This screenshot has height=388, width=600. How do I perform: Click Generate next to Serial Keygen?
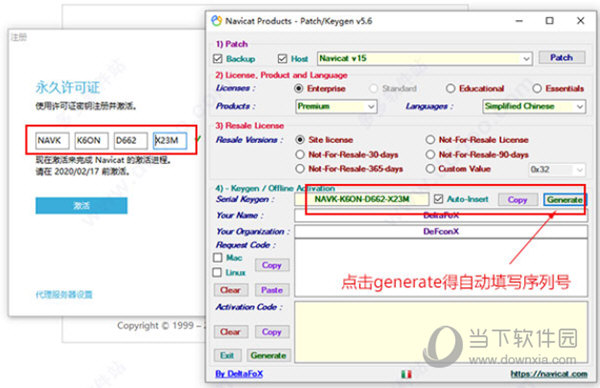point(564,200)
